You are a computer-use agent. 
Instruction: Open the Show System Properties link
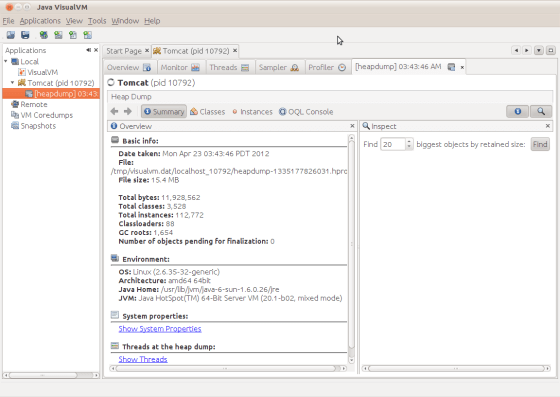coord(160,329)
